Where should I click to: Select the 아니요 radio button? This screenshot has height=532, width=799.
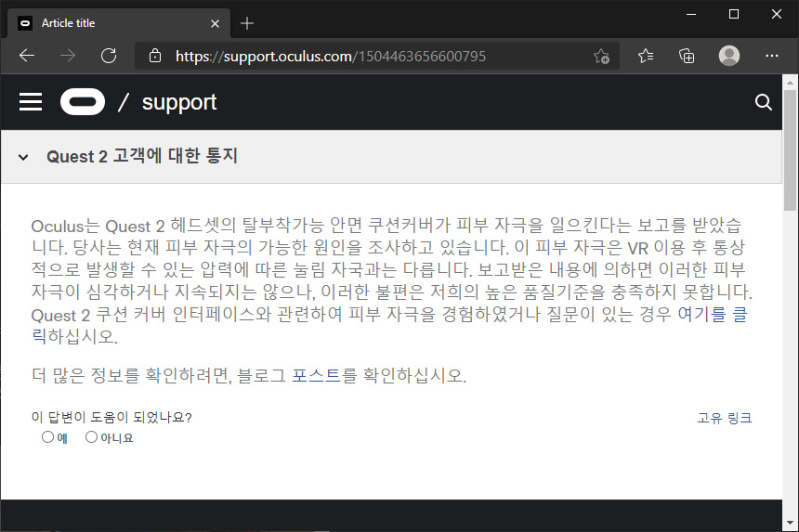pyautogui.click(x=91, y=436)
